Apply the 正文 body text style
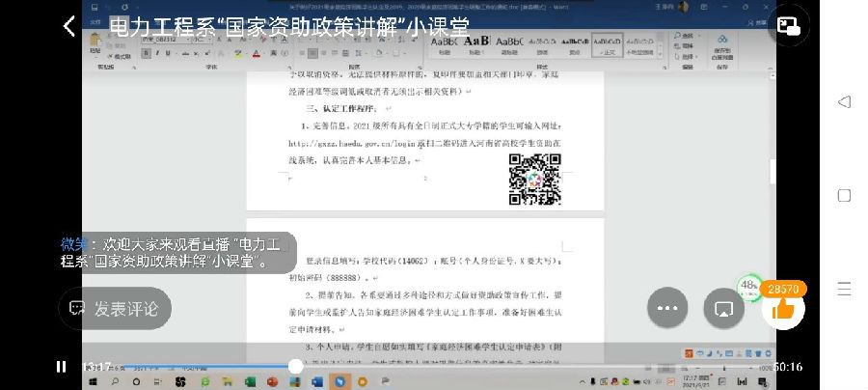The height and width of the screenshot is (390, 868). point(608,44)
